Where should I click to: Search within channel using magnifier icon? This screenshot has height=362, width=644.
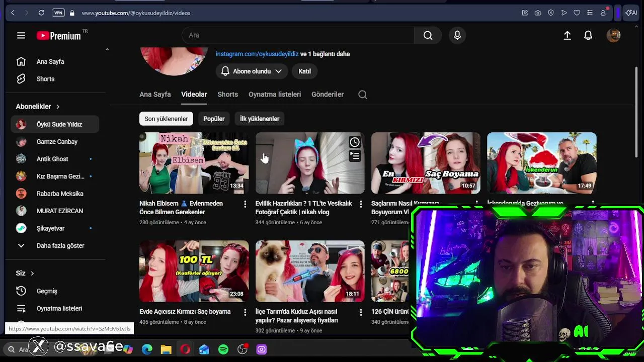362,95
